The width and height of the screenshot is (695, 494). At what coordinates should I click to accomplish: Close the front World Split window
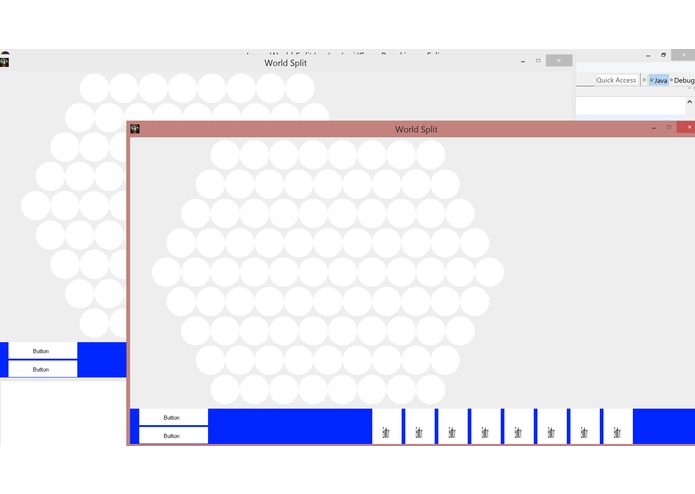687,127
